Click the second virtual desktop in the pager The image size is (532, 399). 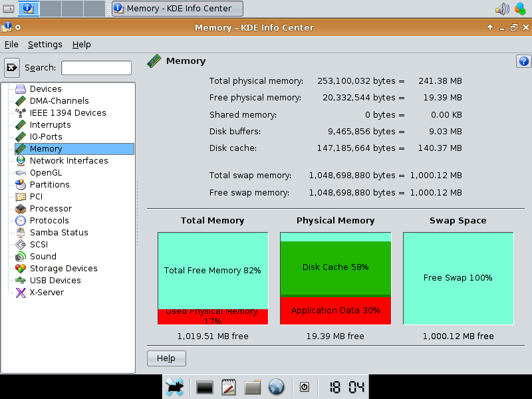(51, 9)
